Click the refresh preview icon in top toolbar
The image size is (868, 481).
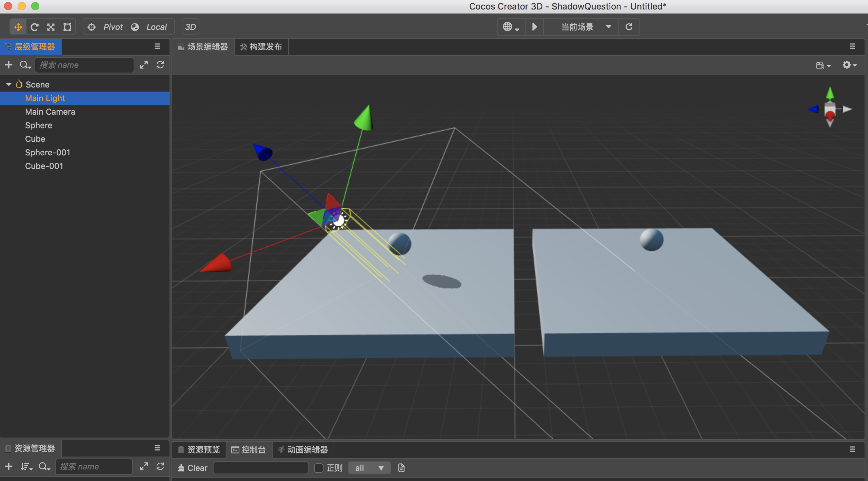coord(629,27)
